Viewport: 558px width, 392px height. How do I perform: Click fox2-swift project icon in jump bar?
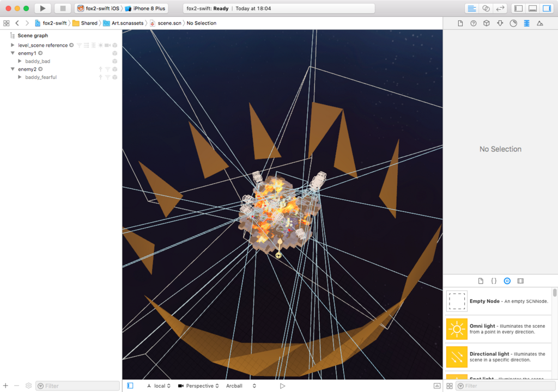(x=38, y=23)
